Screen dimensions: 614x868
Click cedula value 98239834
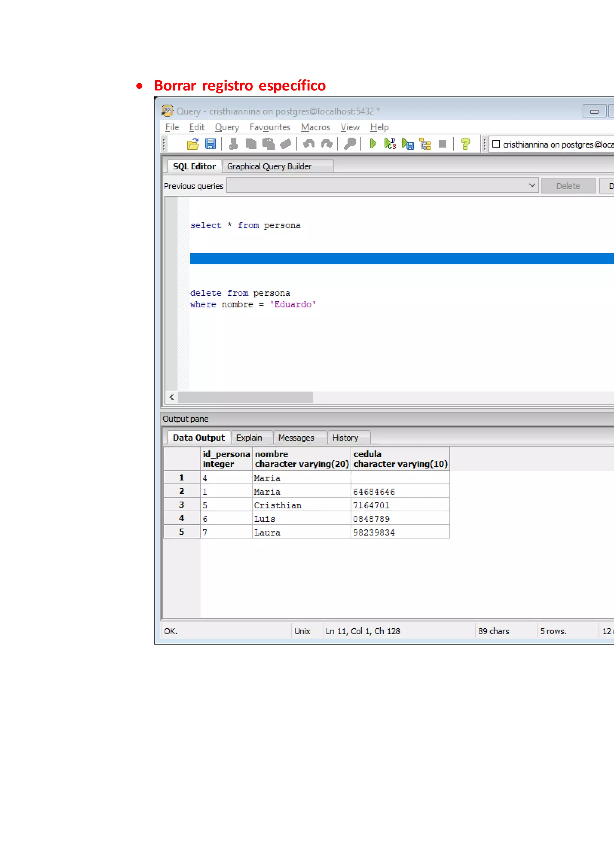tap(400, 532)
